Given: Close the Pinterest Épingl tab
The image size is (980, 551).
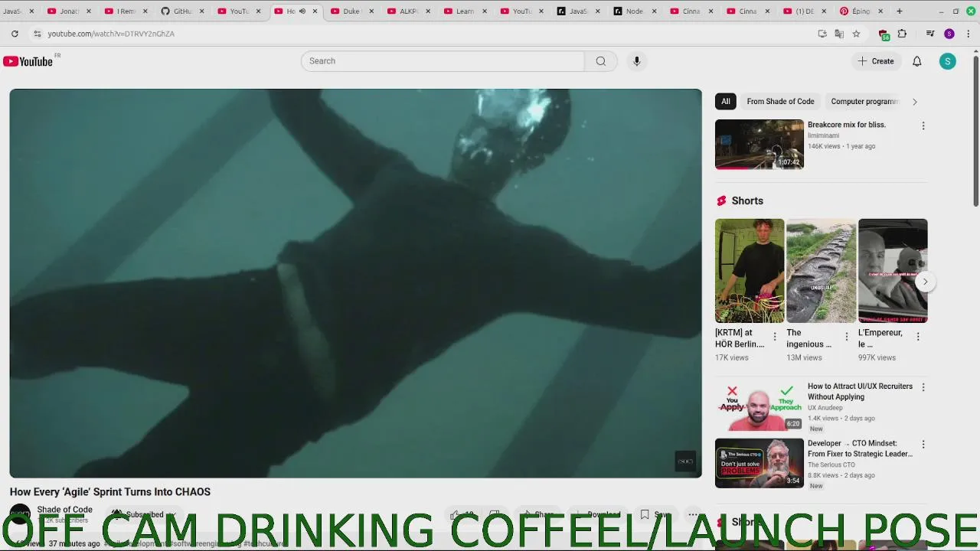Looking at the screenshot, I should 880,11.
